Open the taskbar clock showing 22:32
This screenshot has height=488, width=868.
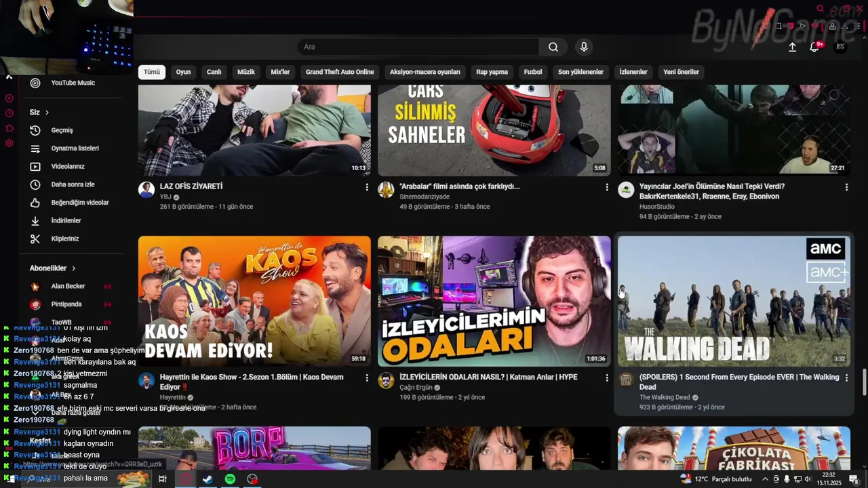click(829, 479)
